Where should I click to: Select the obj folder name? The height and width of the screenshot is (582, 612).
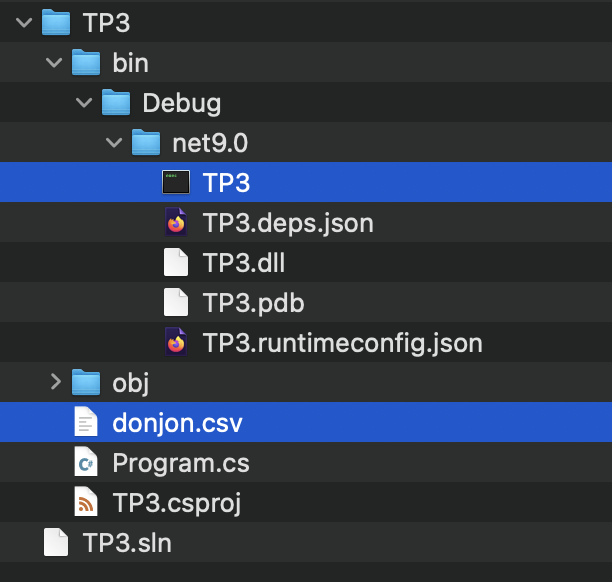[131, 383]
